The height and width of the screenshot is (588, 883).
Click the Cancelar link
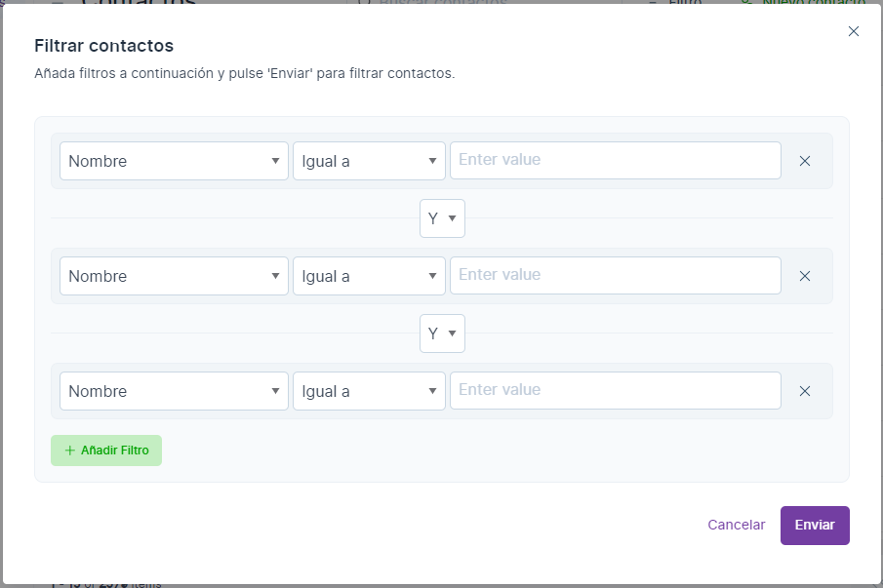point(737,525)
